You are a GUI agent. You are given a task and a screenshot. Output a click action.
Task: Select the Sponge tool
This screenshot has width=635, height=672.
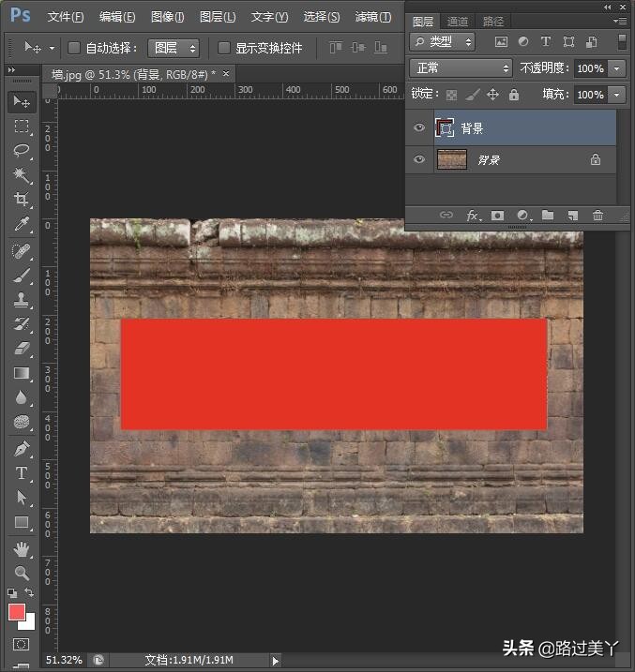click(22, 422)
